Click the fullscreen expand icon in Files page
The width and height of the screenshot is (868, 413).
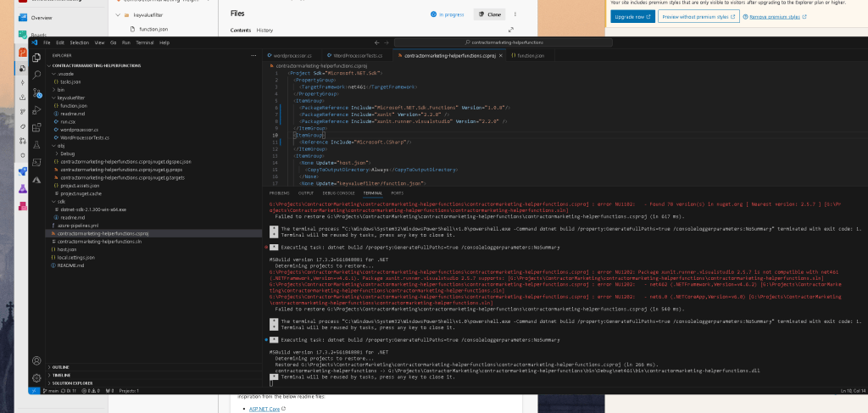coord(510,30)
